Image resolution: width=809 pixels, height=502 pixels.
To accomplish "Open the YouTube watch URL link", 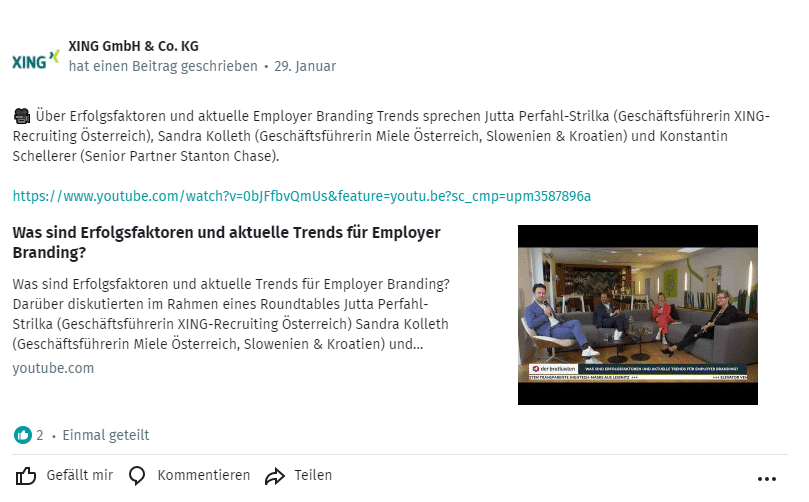I will [302, 197].
